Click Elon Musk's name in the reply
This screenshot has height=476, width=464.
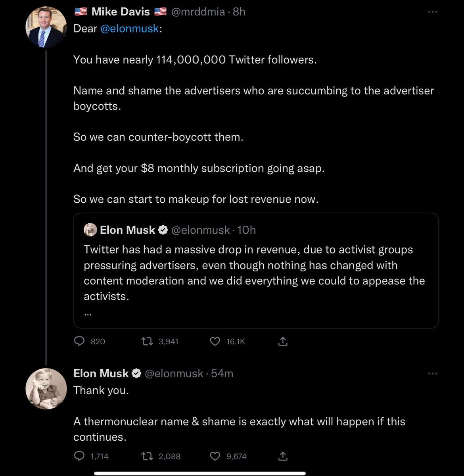(x=101, y=373)
